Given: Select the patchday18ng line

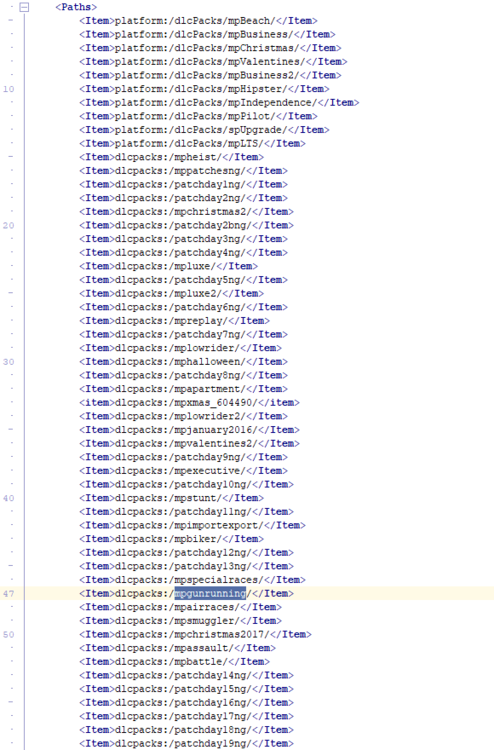Looking at the screenshot, I should click(187, 729).
